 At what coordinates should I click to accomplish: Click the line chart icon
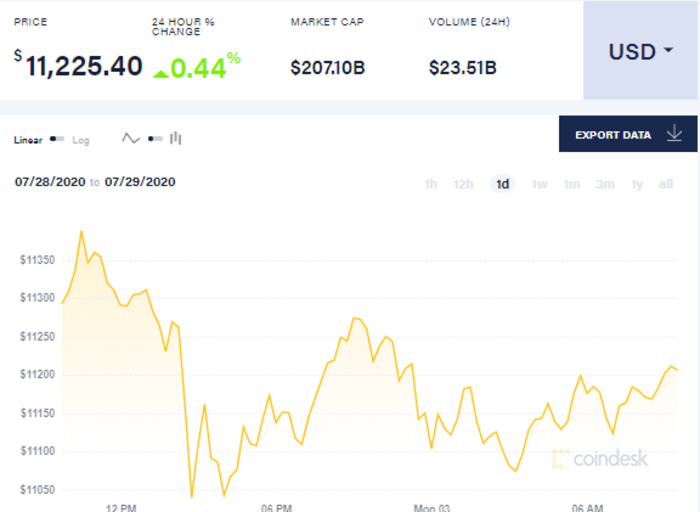[131, 139]
